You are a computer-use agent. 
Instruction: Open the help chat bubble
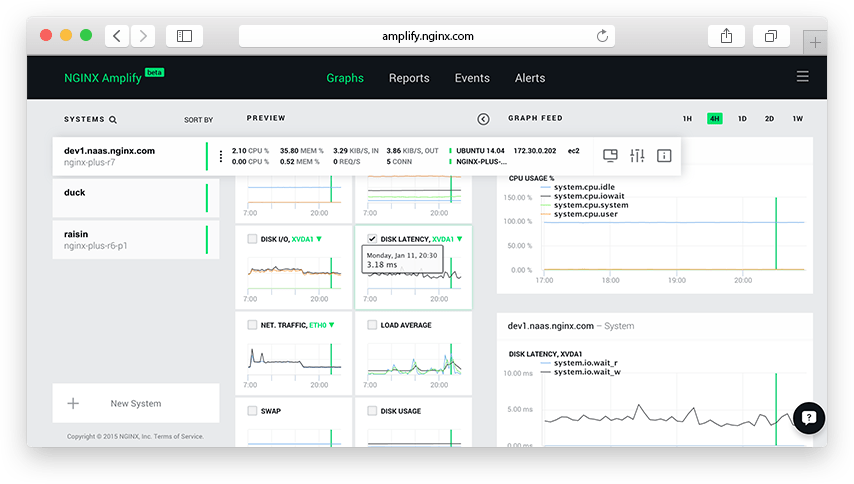[809, 418]
